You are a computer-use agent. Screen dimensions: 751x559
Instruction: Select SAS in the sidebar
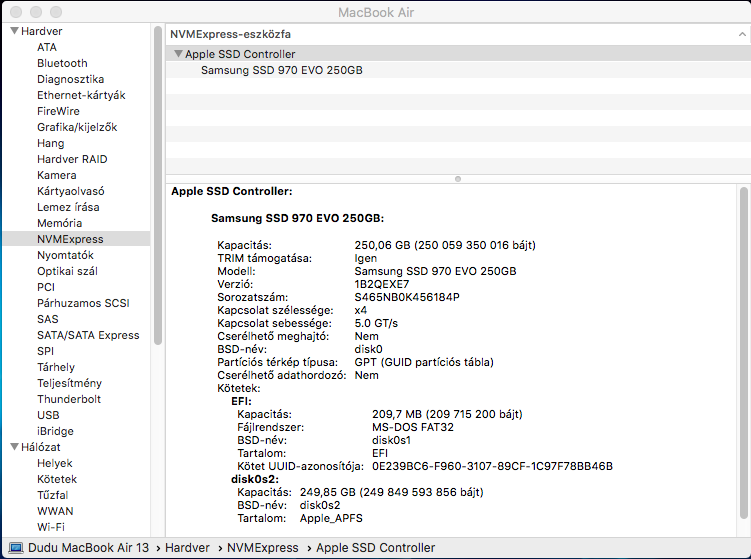click(47, 319)
